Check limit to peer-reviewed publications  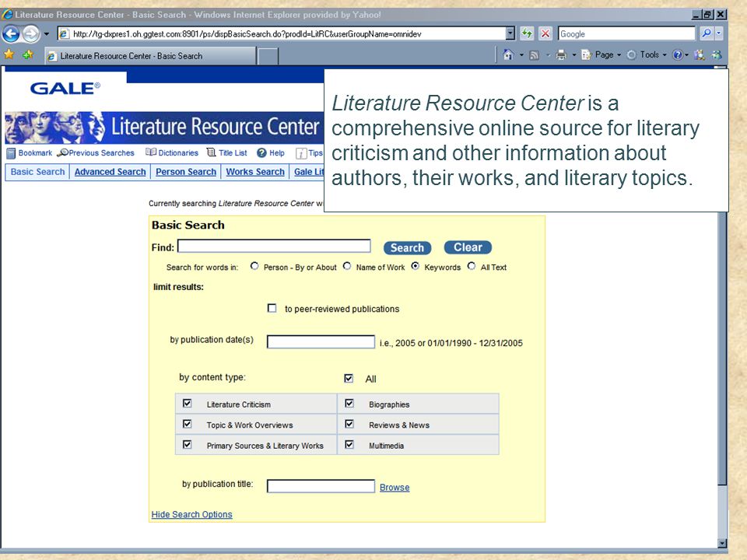tap(272, 308)
